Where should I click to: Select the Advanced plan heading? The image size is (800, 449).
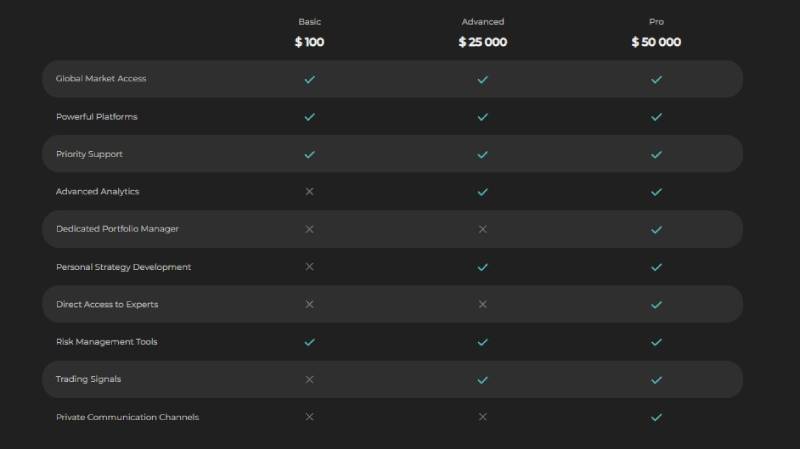483,21
